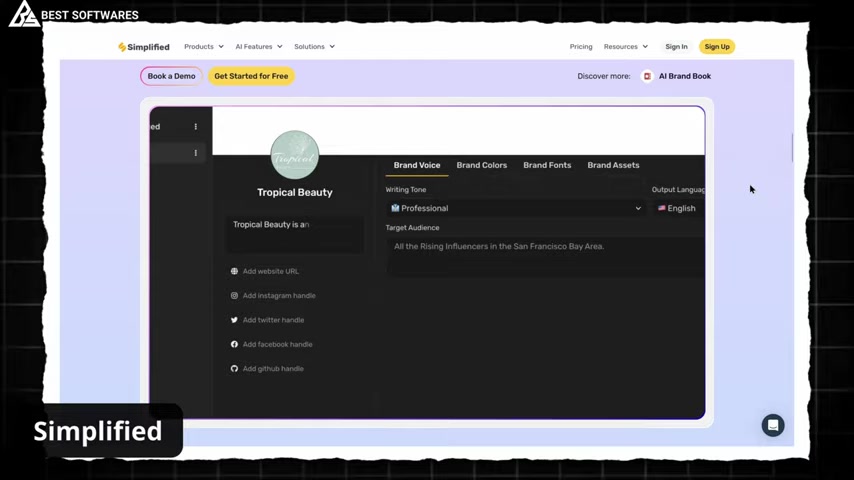Expand the AI Features menu
Viewport: 854px width, 480px height.
click(x=259, y=47)
